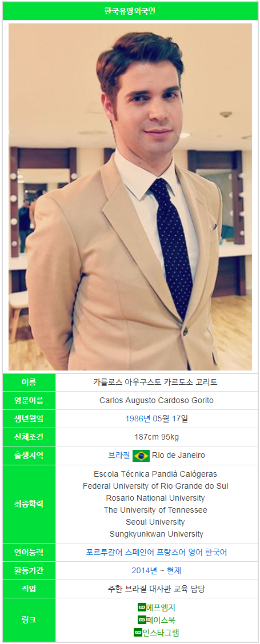
Task: Click Sungkyunkwan University in education list
Action: [x=157, y=534]
